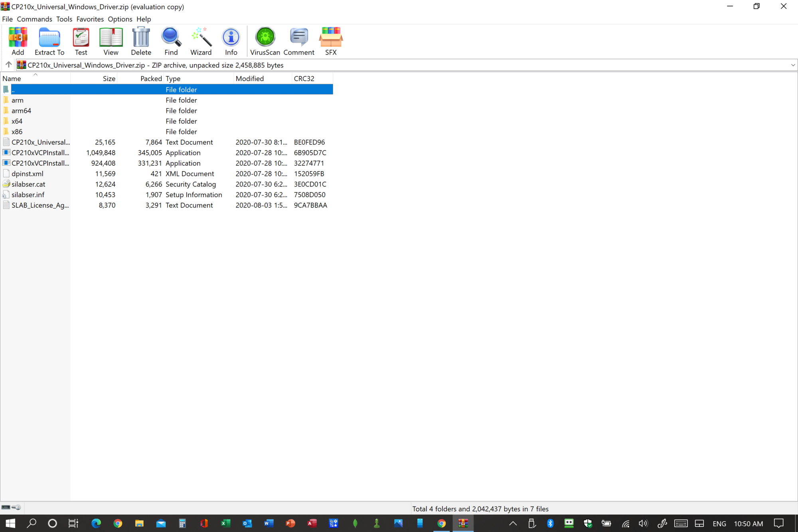Open the Favorites menu
Image resolution: width=798 pixels, height=532 pixels.
(x=90, y=19)
